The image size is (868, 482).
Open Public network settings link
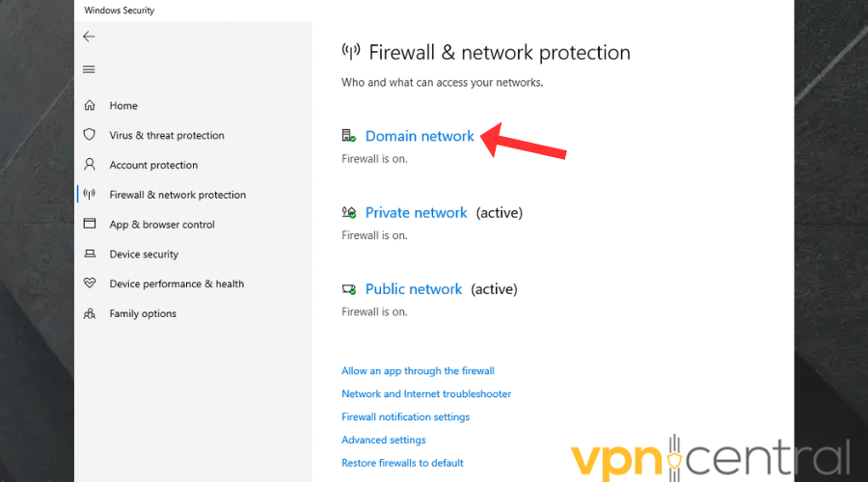pyautogui.click(x=414, y=289)
